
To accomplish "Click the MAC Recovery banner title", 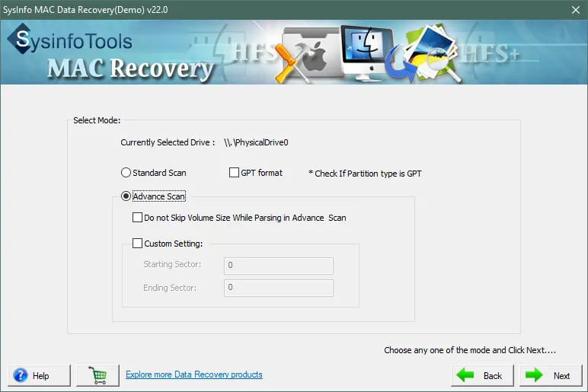I will coord(129,68).
